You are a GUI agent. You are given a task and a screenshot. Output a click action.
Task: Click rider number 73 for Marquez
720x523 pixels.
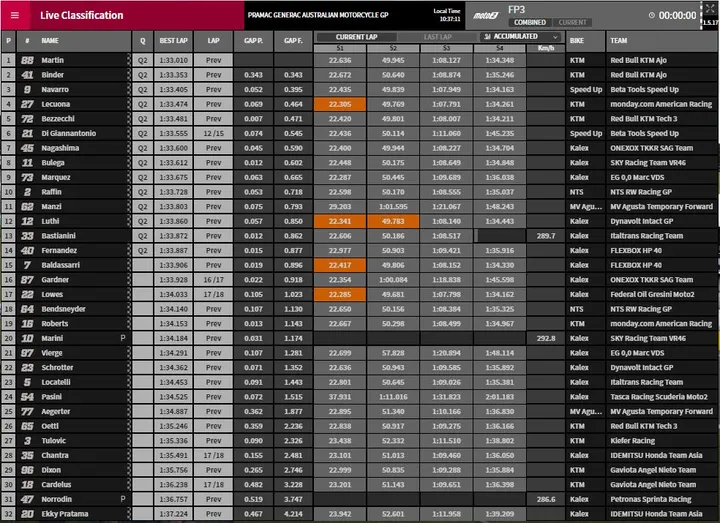27,177
